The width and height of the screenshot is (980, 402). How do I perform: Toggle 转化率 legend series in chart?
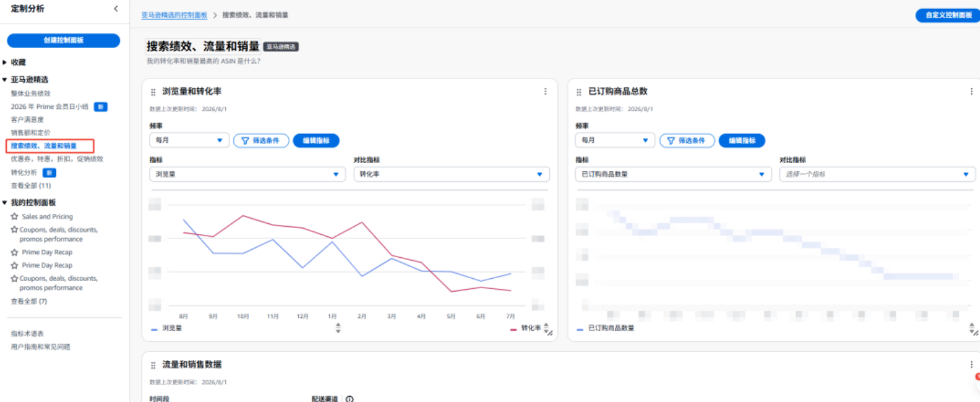pyautogui.click(x=526, y=328)
